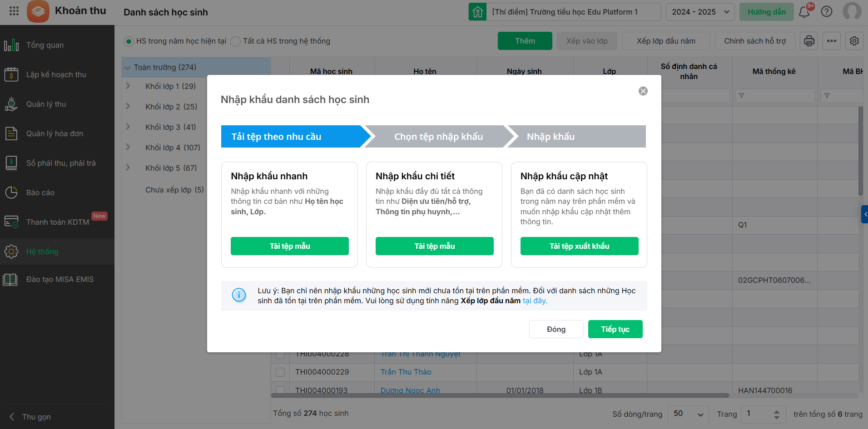The image size is (868, 429).
Task: Open the Báo cáo sidebar menu
Action: [x=40, y=192]
